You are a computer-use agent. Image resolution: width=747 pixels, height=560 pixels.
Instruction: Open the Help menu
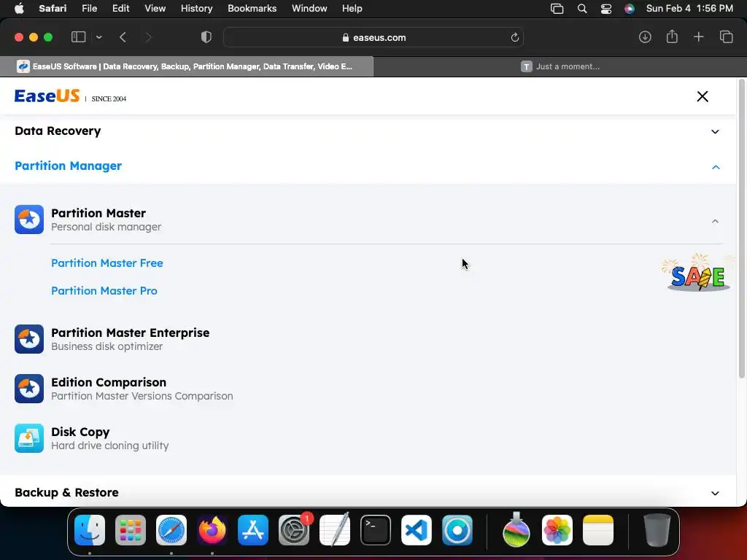pos(352,9)
